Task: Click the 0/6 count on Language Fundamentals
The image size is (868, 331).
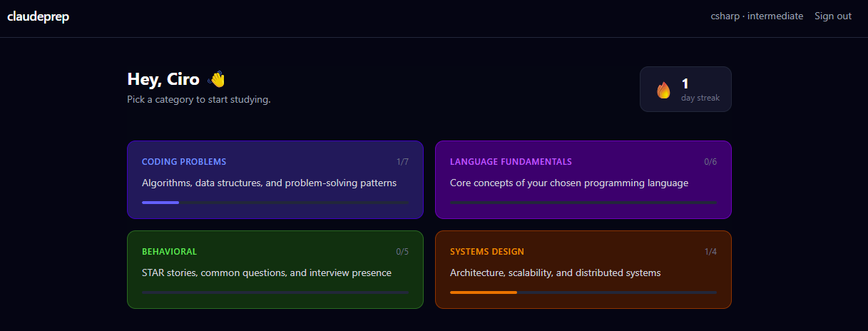Action: tap(710, 162)
